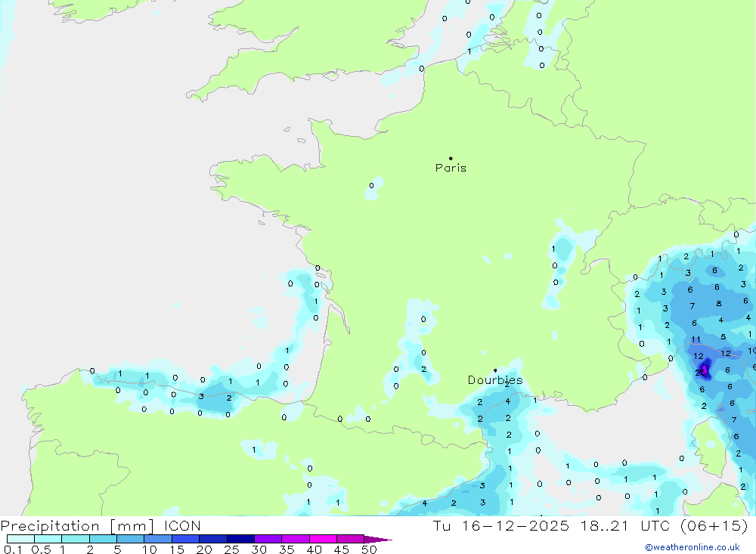Select the 20–25 mm legend swatch
The height and width of the screenshot is (554, 756).
[x=213, y=539]
